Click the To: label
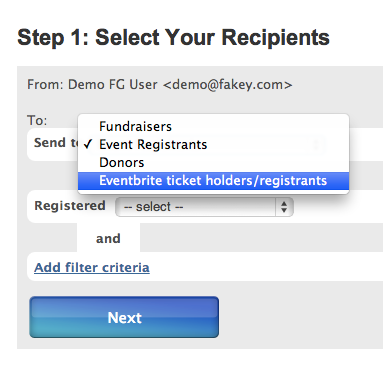 tap(37, 120)
